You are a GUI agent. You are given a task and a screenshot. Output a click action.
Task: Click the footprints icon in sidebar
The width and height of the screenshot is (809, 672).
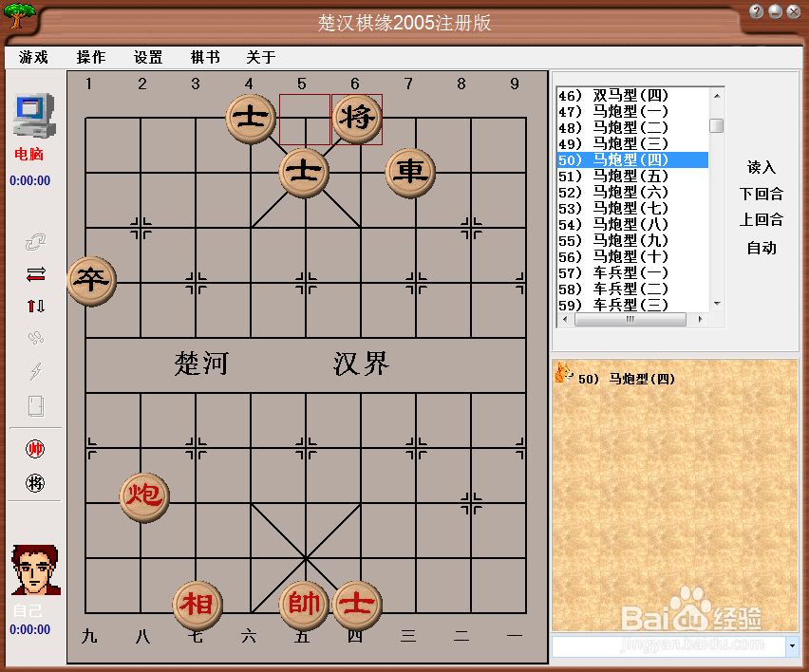(x=35, y=338)
